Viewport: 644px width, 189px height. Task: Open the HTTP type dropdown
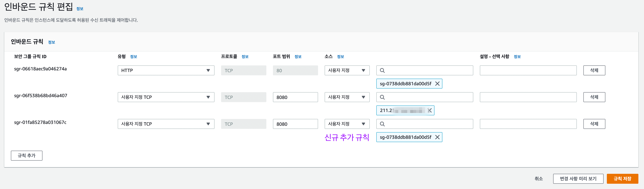point(166,71)
